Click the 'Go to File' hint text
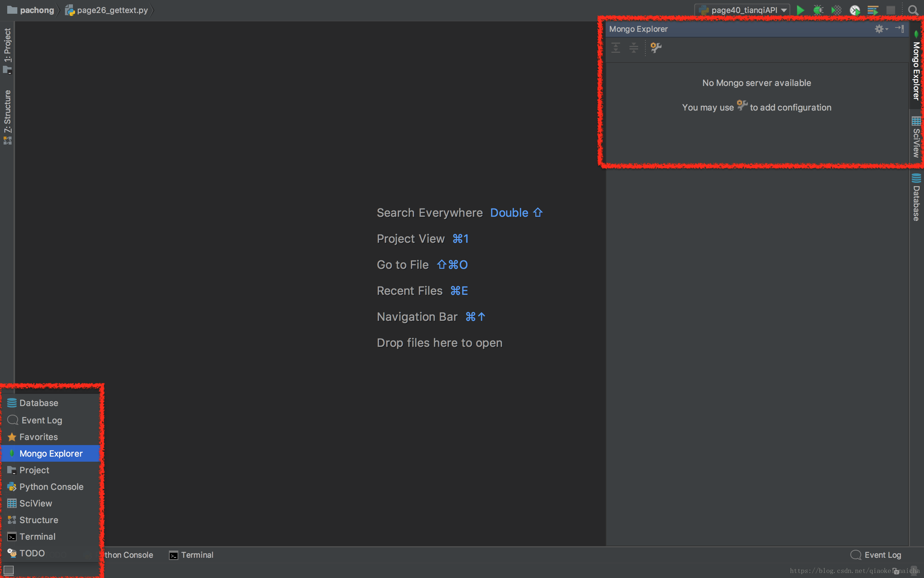924x578 pixels. [x=402, y=264]
